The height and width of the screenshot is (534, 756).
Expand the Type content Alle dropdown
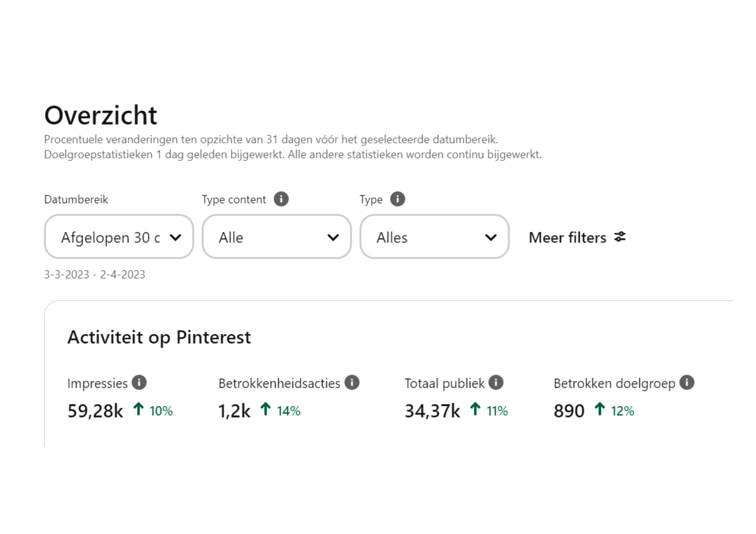coord(277,237)
